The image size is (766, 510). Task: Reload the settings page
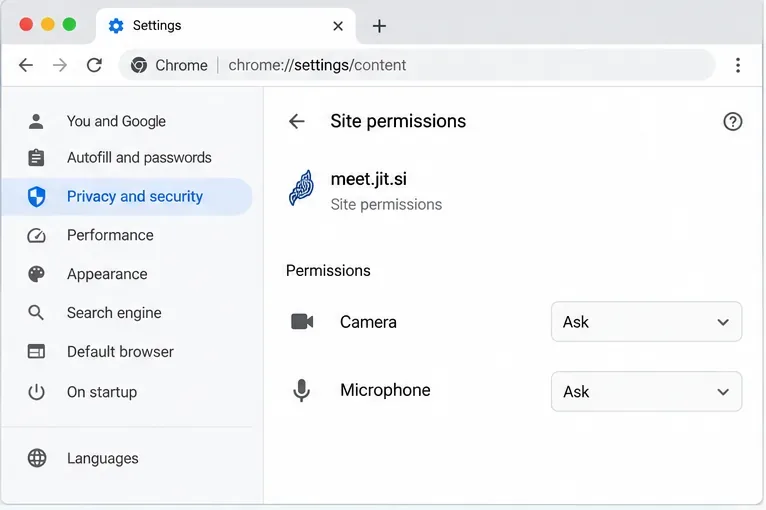94,65
